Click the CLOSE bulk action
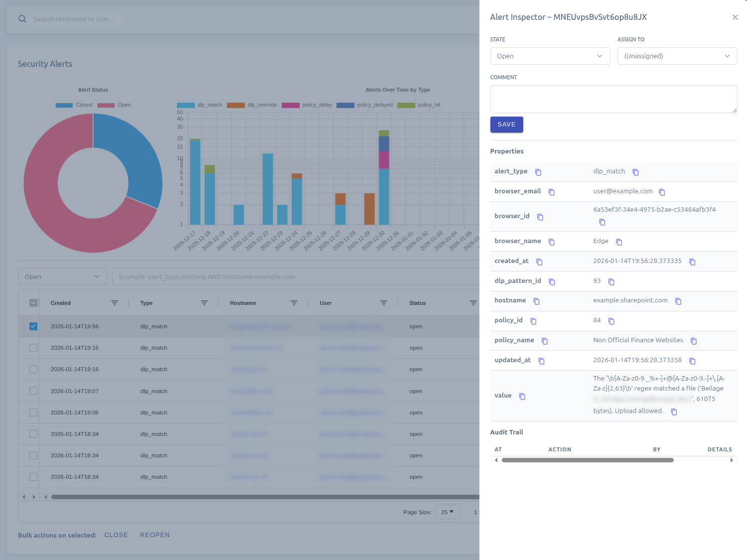 (116, 535)
